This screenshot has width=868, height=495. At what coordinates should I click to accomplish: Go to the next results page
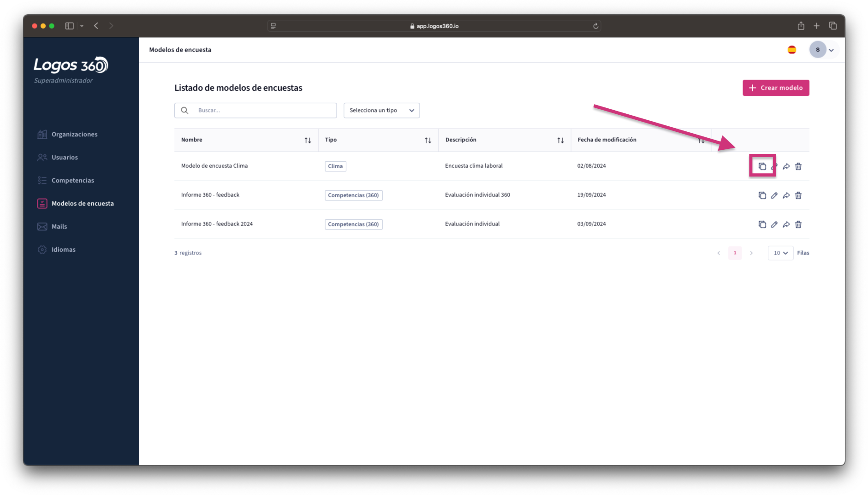(x=751, y=253)
